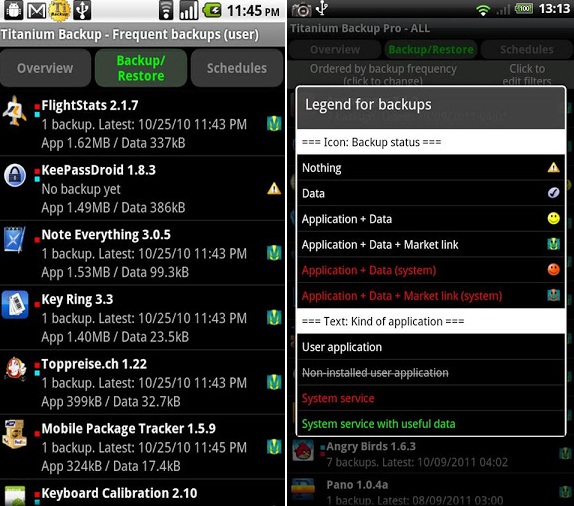Tap the Note Everything notepad icon
Screen dimensions: 574x506
pos(14,240)
